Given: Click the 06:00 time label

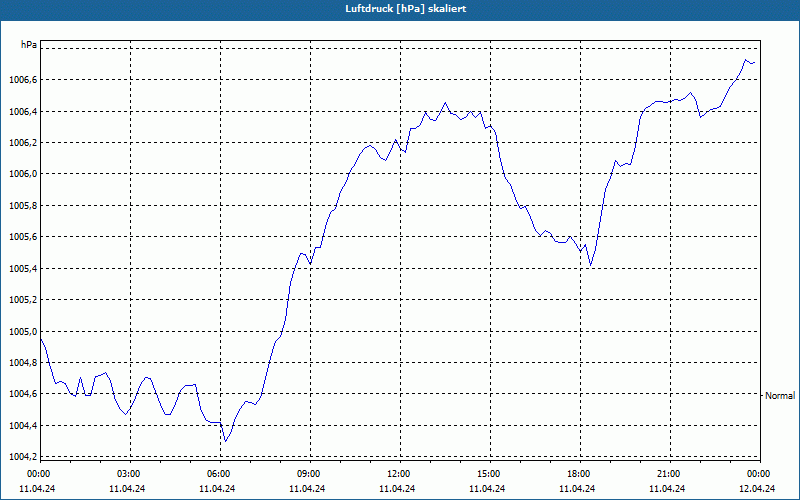Looking at the screenshot, I should pos(220,474).
